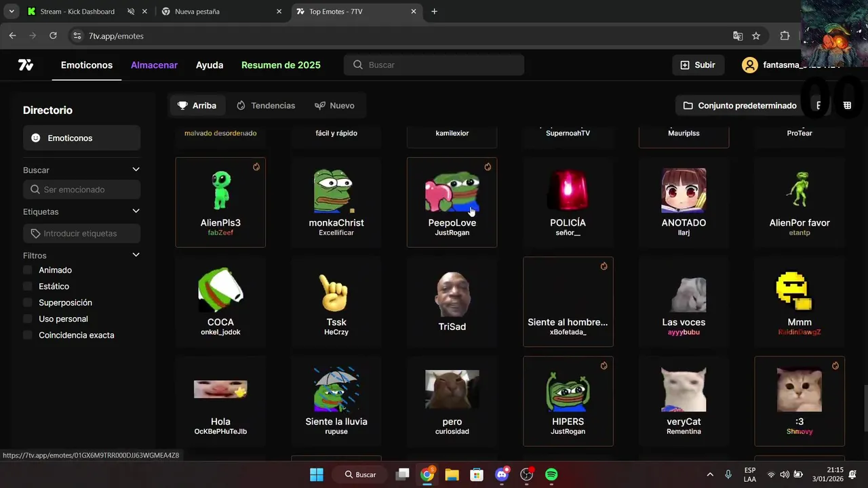
Task: Select the Nuevo tab
Action: 335,106
